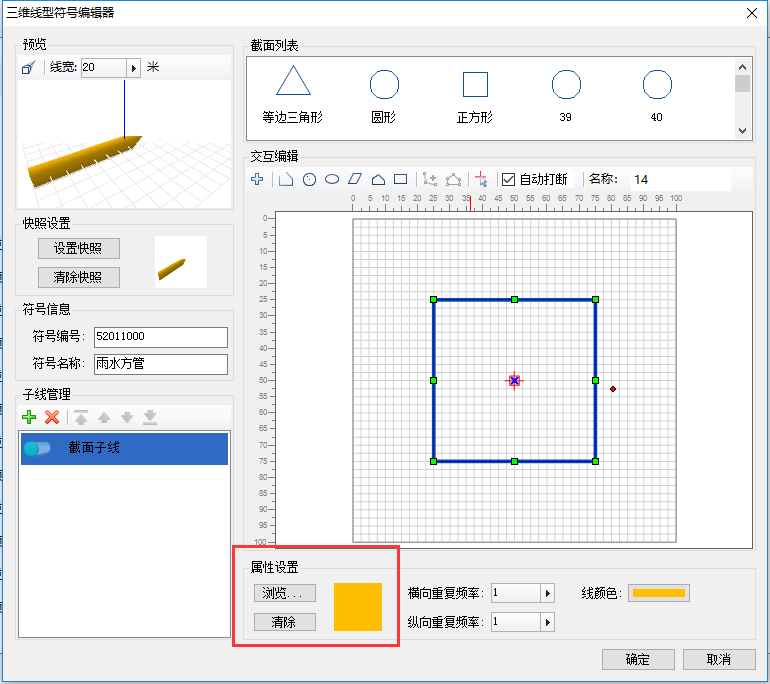
Task: Click the add vertex tool icon
Action: click(430, 179)
